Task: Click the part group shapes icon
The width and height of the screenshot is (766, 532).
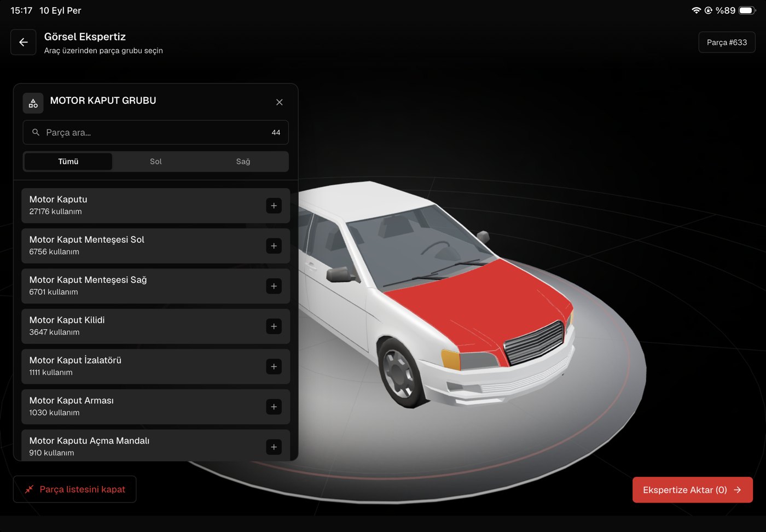Action: pyautogui.click(x=33, y=103)
